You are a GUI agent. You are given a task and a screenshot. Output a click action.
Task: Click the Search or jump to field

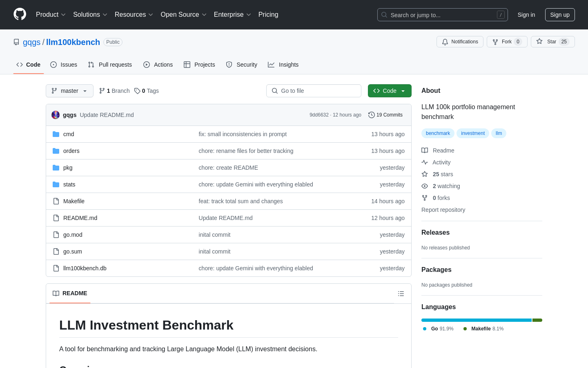coord(443,15)
